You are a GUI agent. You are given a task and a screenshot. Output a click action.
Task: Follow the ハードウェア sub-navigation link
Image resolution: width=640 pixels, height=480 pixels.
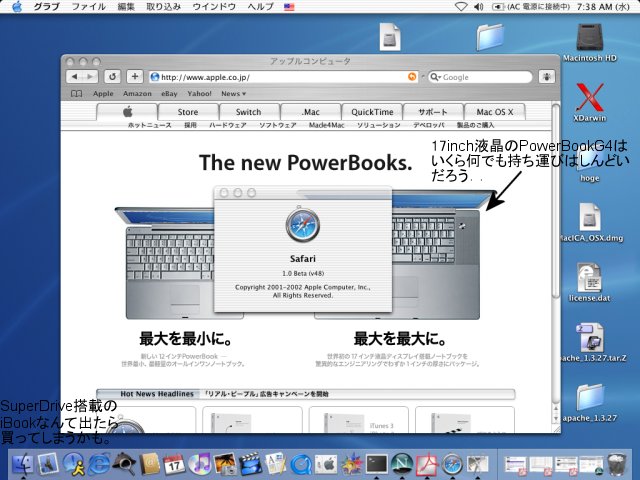[228, 125]
